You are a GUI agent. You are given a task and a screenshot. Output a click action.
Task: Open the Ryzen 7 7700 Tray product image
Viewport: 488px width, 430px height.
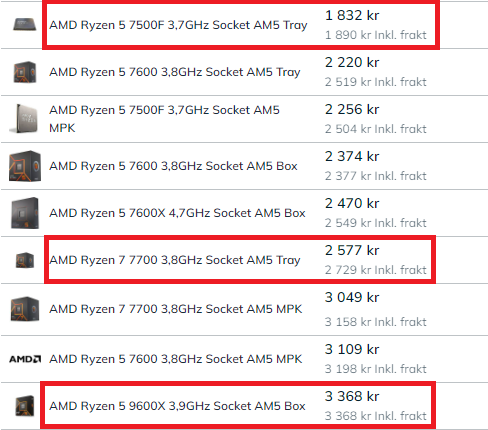pos(25,260)
